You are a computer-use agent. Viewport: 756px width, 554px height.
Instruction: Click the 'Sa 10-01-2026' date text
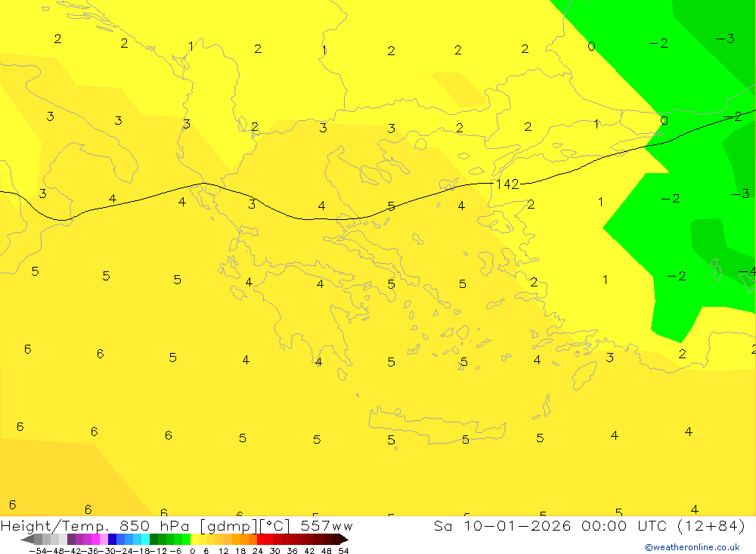coord(503,526)
